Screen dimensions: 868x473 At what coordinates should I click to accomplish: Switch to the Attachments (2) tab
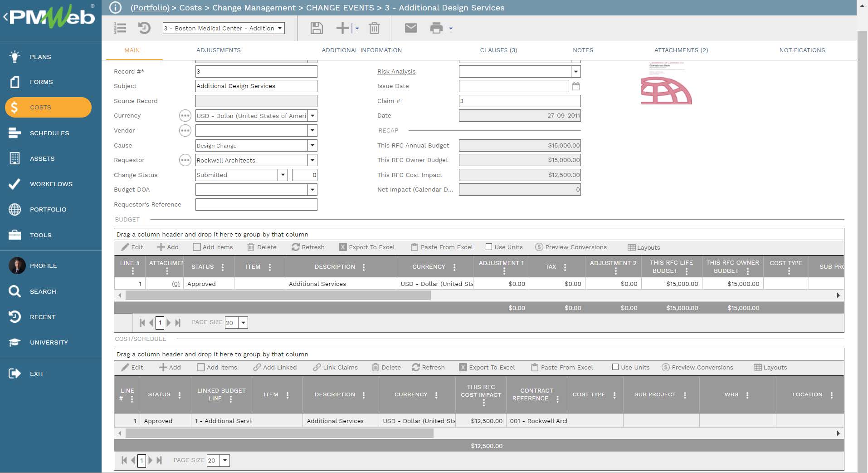[x=681, y=50]
